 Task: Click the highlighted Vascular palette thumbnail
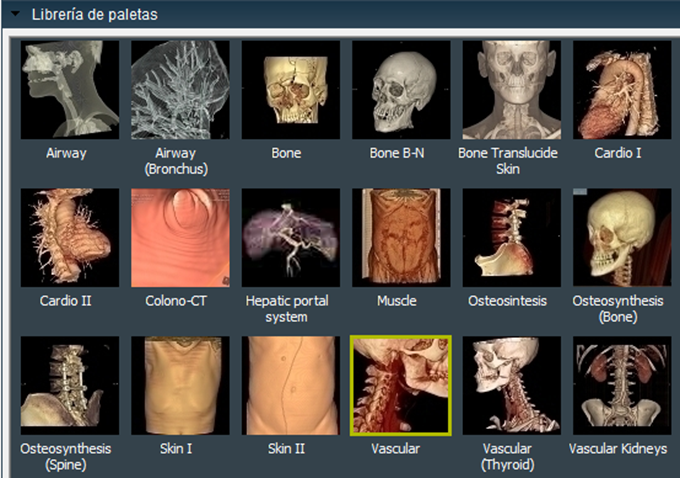click(x=401, y=386)
